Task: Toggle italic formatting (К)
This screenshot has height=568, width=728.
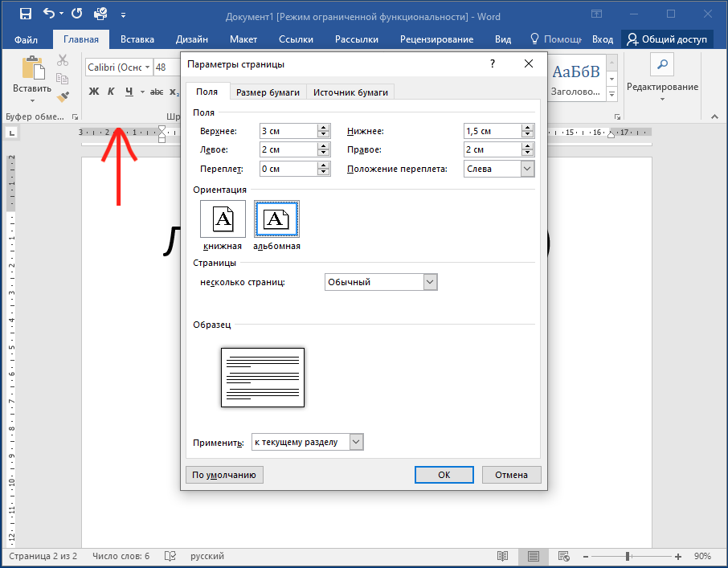Action: pos(111,92)
